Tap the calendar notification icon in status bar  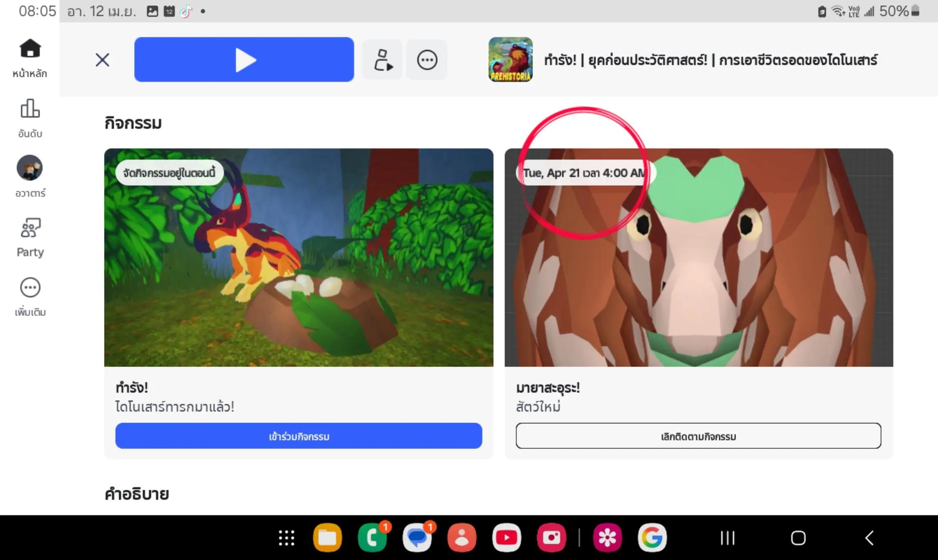[169, 11]
